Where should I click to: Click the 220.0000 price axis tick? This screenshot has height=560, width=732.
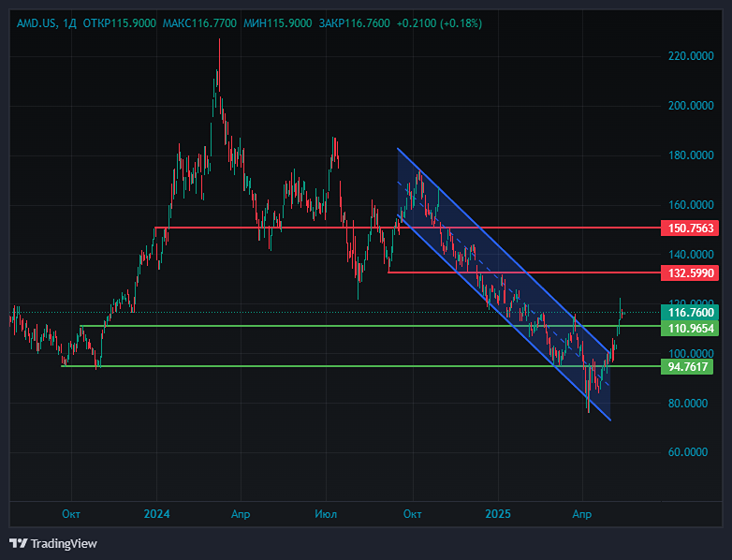[x=691, y=56]
